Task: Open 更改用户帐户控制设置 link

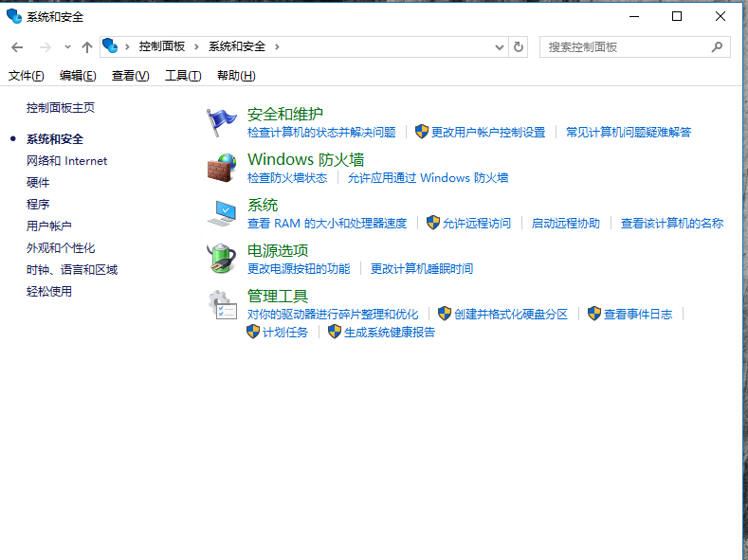Action: 488,132
